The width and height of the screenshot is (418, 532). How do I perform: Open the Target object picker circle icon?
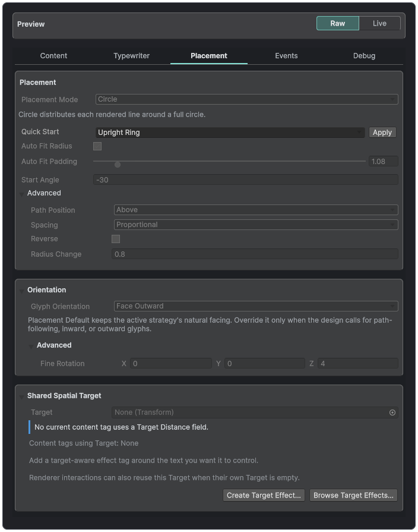point(392,413)
